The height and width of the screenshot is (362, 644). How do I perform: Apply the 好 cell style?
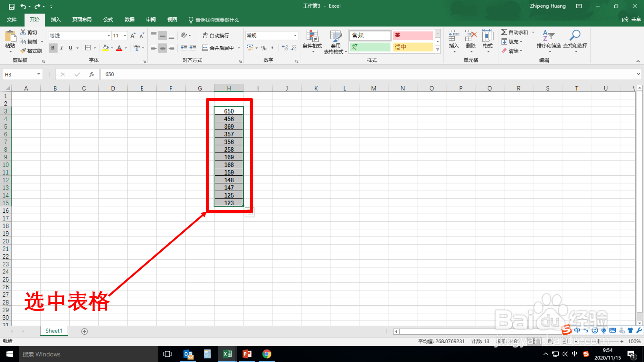(370, 47)
